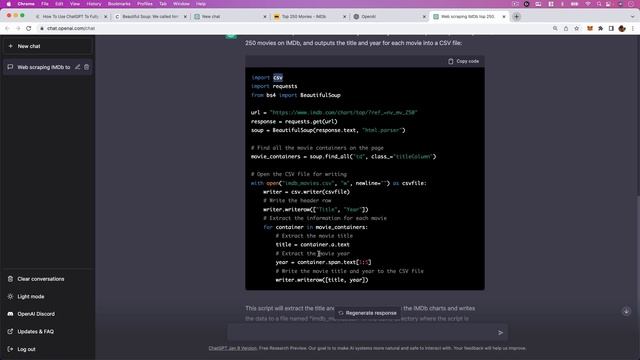Close the Web scraping IMDb top 250 tab
The image size is (640, 360).
[504, 17]
